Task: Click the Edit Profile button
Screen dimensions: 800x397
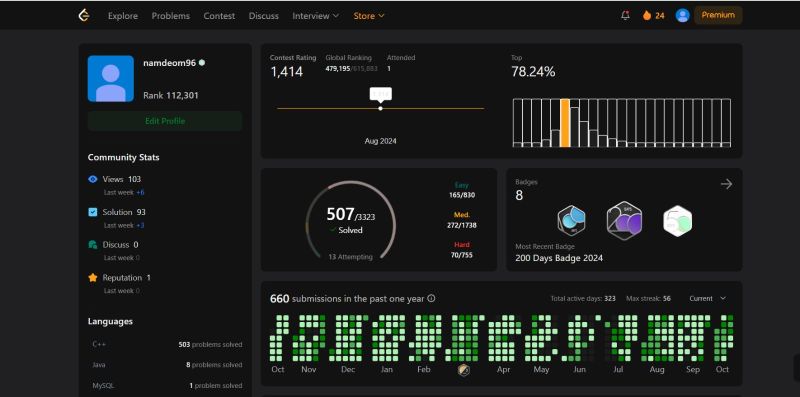Action: tap(165, 121)
